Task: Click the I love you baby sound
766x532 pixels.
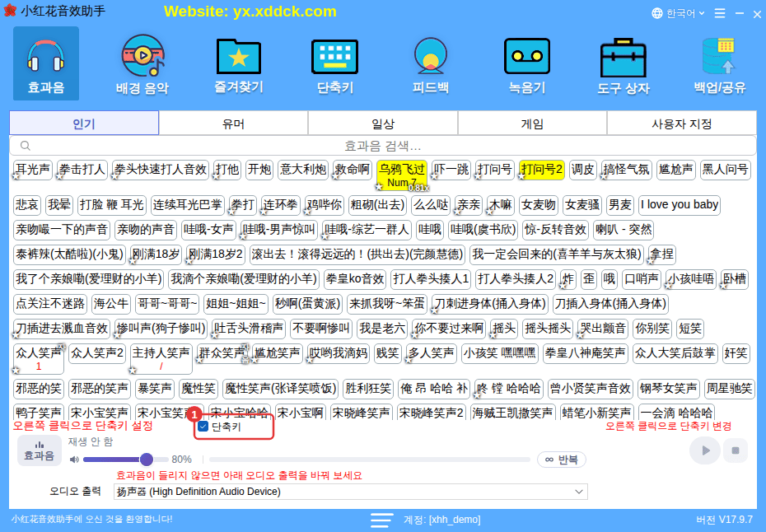Action: (680, 205)
